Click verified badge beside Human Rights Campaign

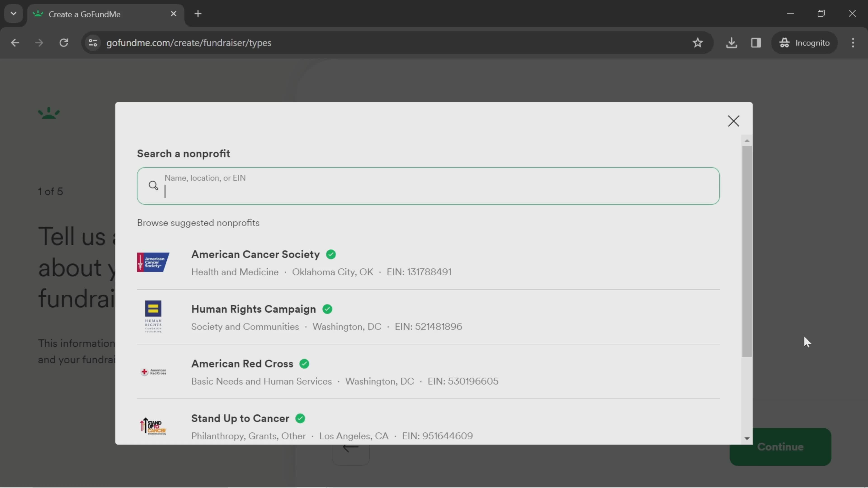click(327, 309)
